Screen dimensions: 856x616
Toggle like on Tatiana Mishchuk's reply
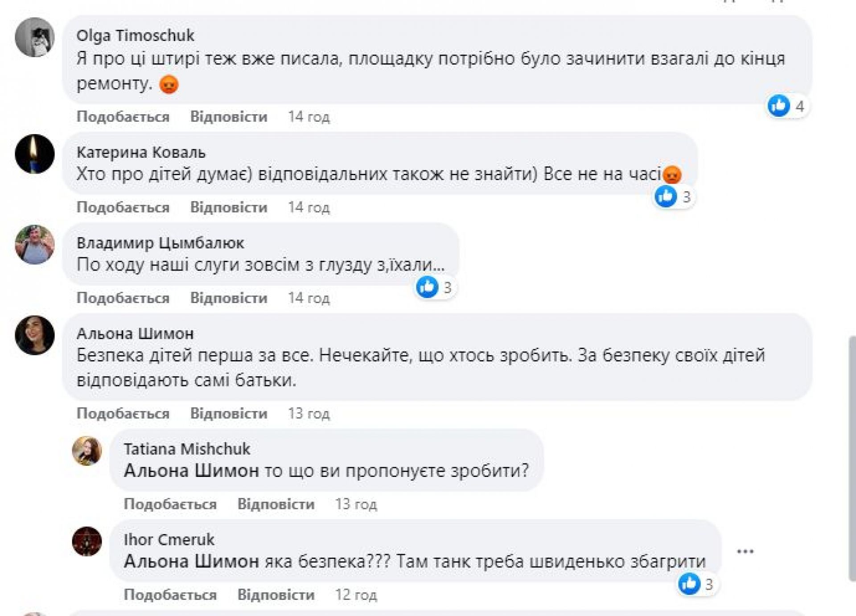coord(170,504)
